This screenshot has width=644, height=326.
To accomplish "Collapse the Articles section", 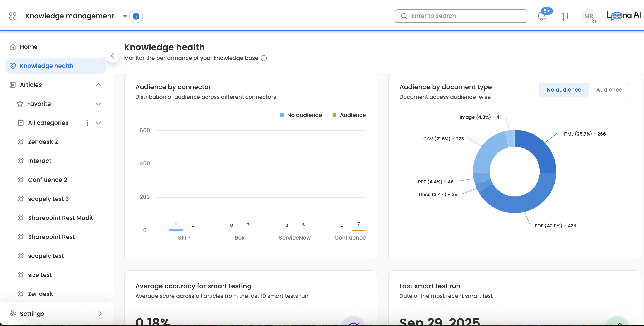I will (x=98, y=85).
